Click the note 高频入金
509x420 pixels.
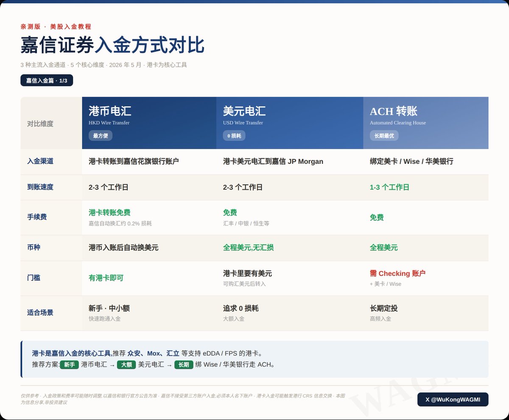(x=380, y=319)
